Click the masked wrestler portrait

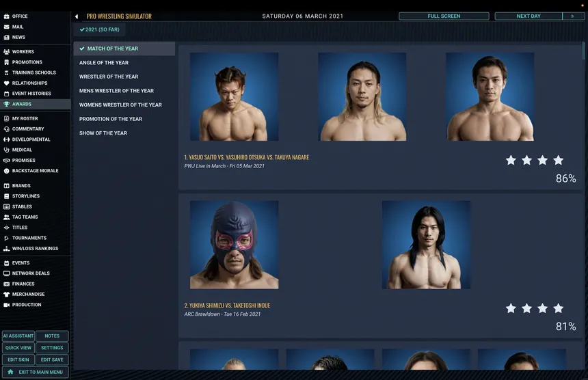(235, 245)
